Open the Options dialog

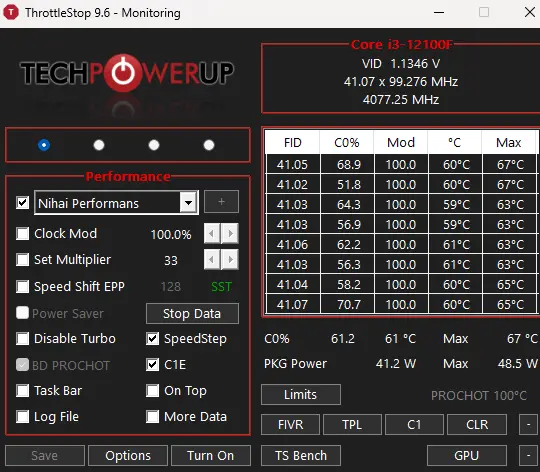click(128, 455)
